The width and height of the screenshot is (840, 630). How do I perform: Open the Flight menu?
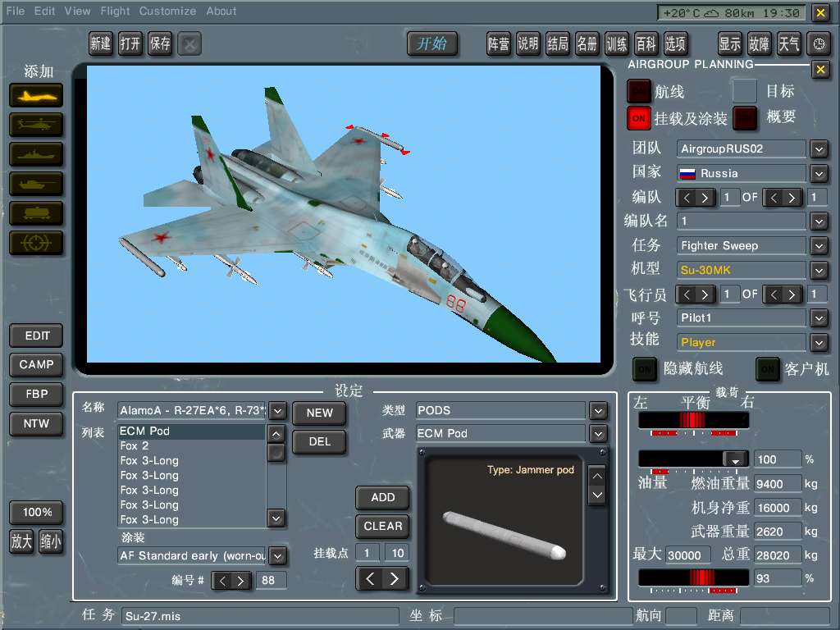pos(115,11)
